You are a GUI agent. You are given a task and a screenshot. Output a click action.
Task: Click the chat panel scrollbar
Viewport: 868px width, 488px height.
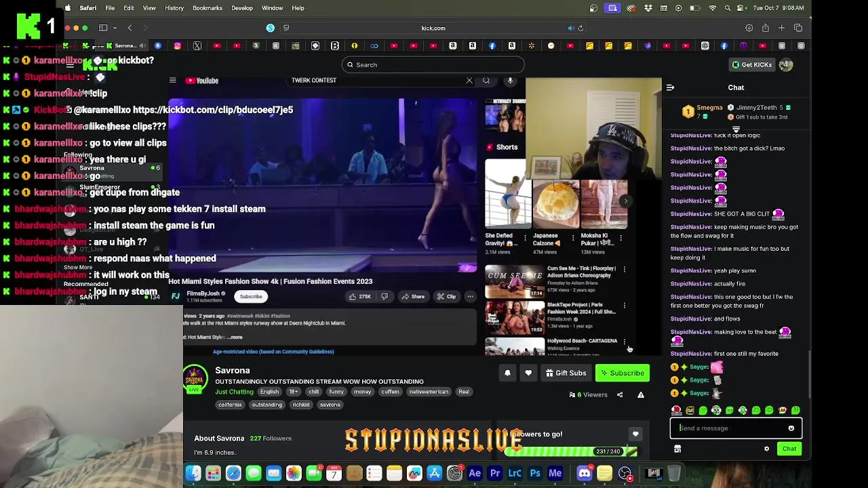[x=809, y=373]
